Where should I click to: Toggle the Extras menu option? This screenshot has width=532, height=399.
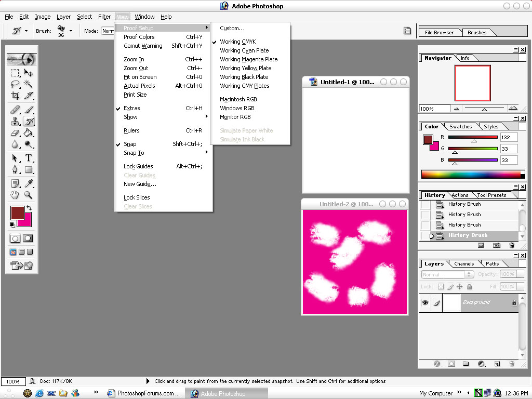click(131, 108)
